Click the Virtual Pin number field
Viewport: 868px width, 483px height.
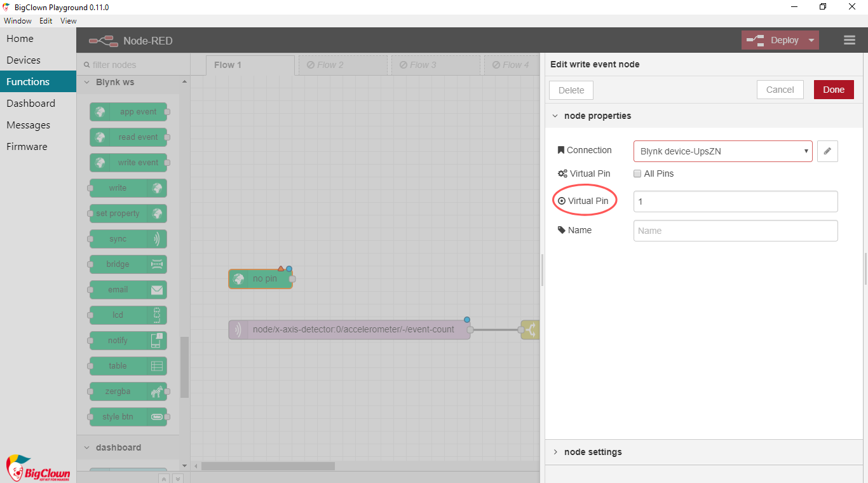(x=736, y=201)
